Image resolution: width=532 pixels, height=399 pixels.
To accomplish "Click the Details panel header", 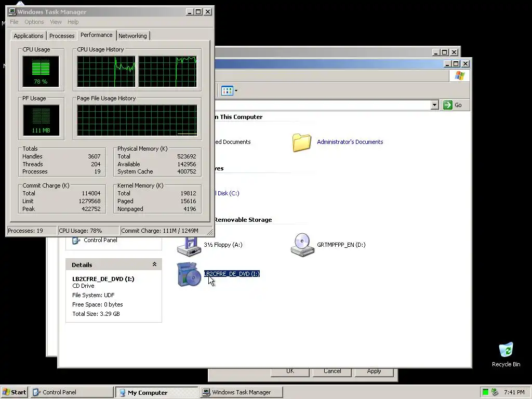I will pyautogui.click(x=114, y=264).
